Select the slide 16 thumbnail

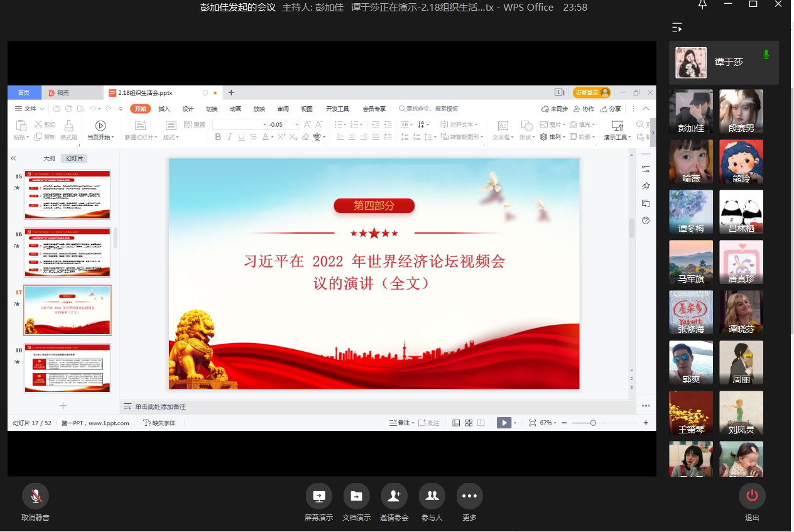[x=67, y=252]
